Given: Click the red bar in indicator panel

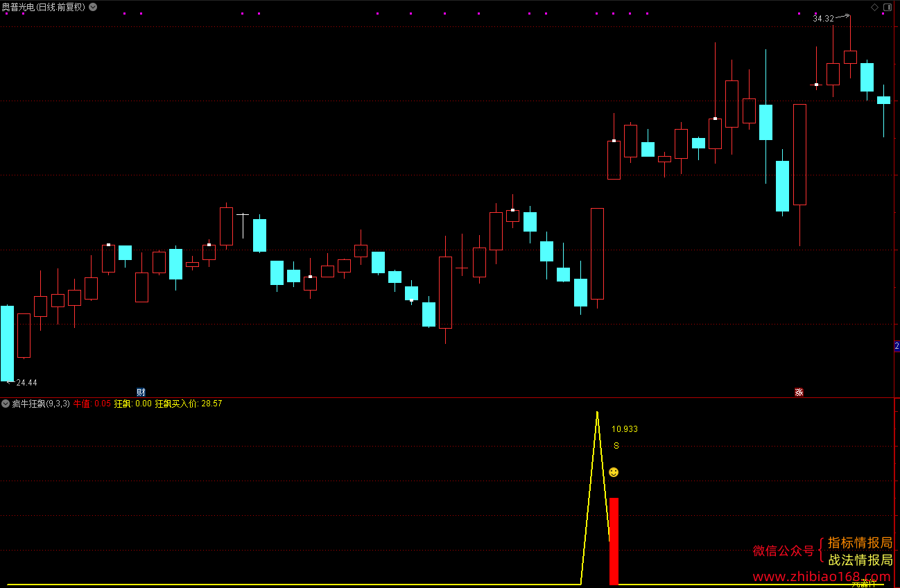Looking at the screenshot, I should 614,541.
